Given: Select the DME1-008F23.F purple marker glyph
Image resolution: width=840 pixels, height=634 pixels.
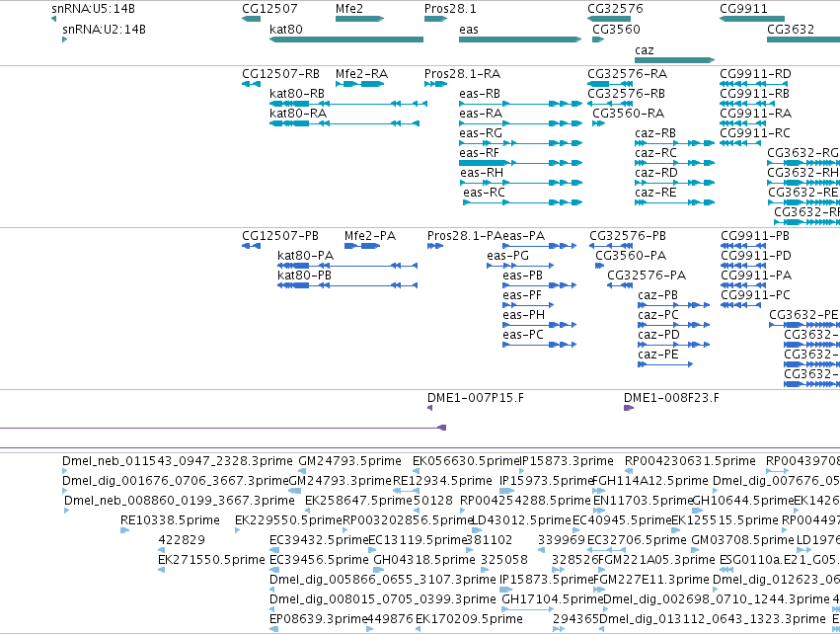Looking at the screenshot, I should [629, 408].
